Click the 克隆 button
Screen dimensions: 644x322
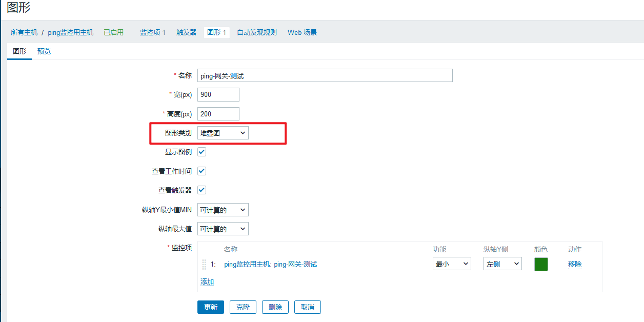coord(243,307)
